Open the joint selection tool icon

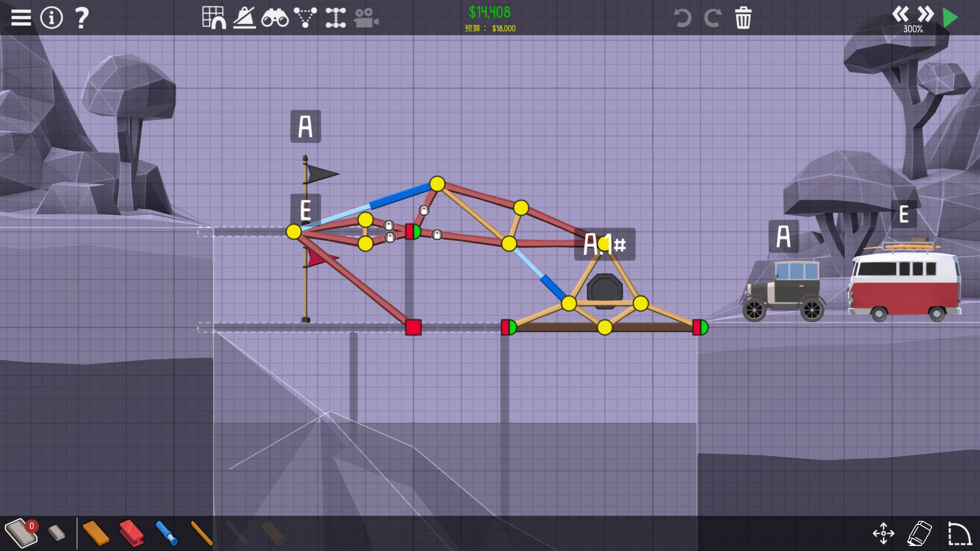click(335, 18)
